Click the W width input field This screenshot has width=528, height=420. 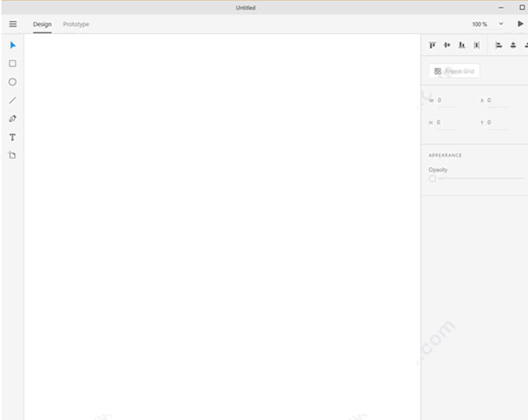pyautogui.click(x=447, y=100)
